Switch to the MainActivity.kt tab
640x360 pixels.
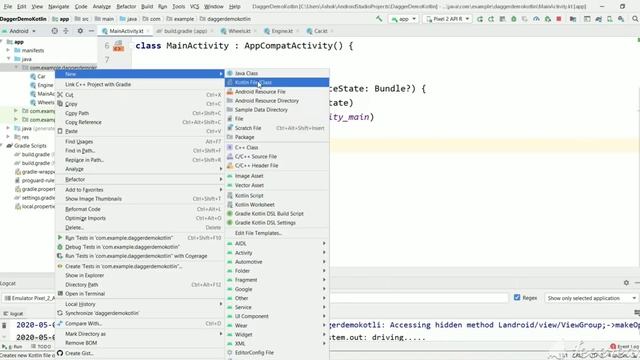126,31
